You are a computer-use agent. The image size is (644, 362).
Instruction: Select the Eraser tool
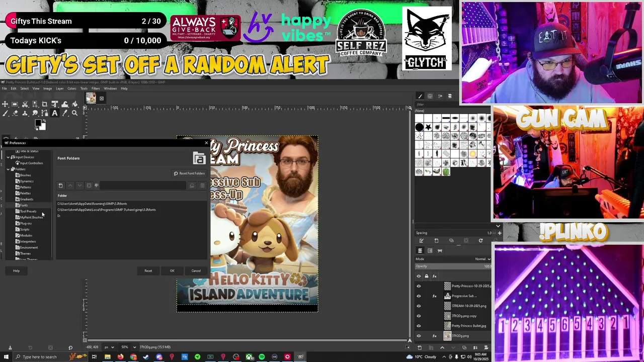click(15, 113)
